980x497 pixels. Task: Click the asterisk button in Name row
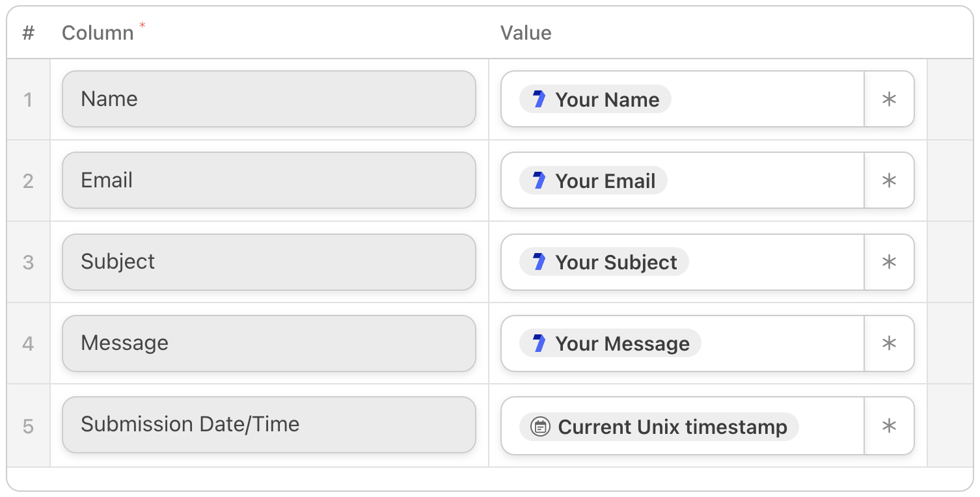[889, 99]
